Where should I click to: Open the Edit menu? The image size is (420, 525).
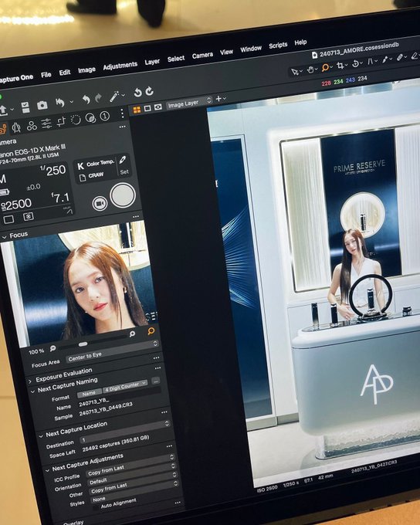click(65, 72)
